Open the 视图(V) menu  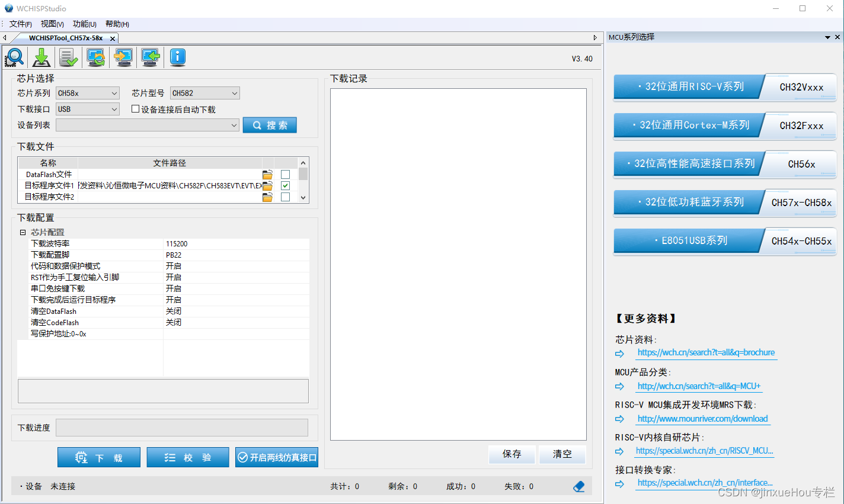pos(52,24)
